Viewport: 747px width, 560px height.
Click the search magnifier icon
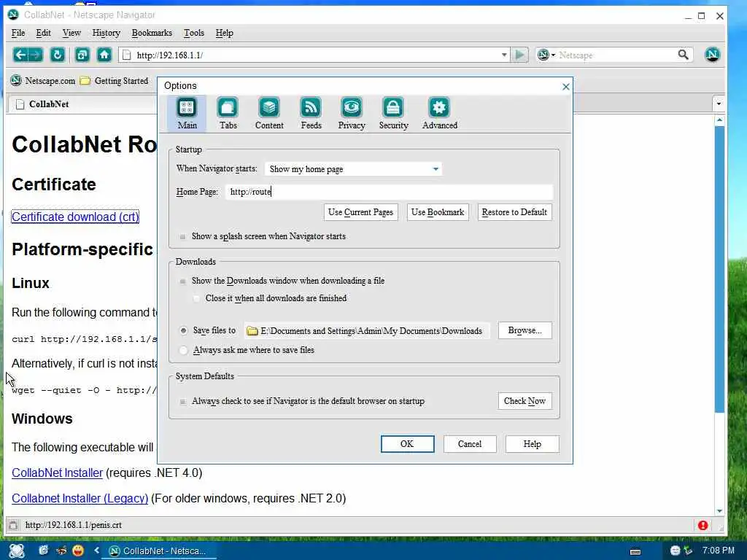coord(683,55)
